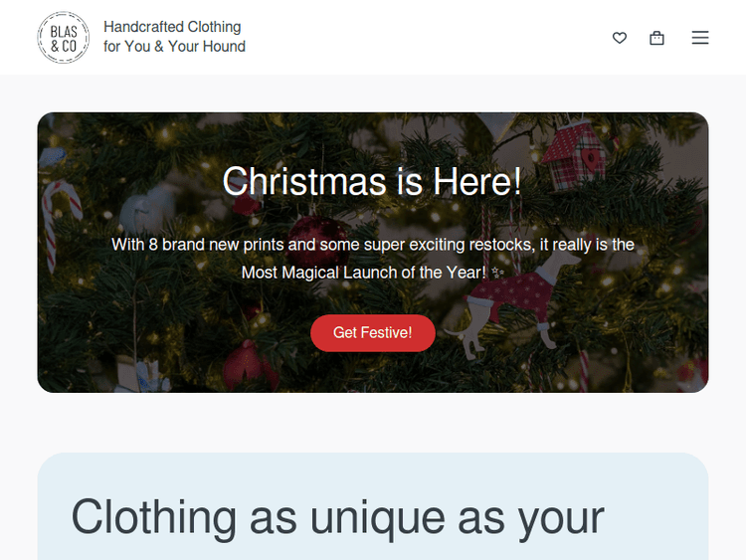Click the red birdhouse ornament in banner
The height and width of the screenshot is (560, 746).
(x=576, y=154)
